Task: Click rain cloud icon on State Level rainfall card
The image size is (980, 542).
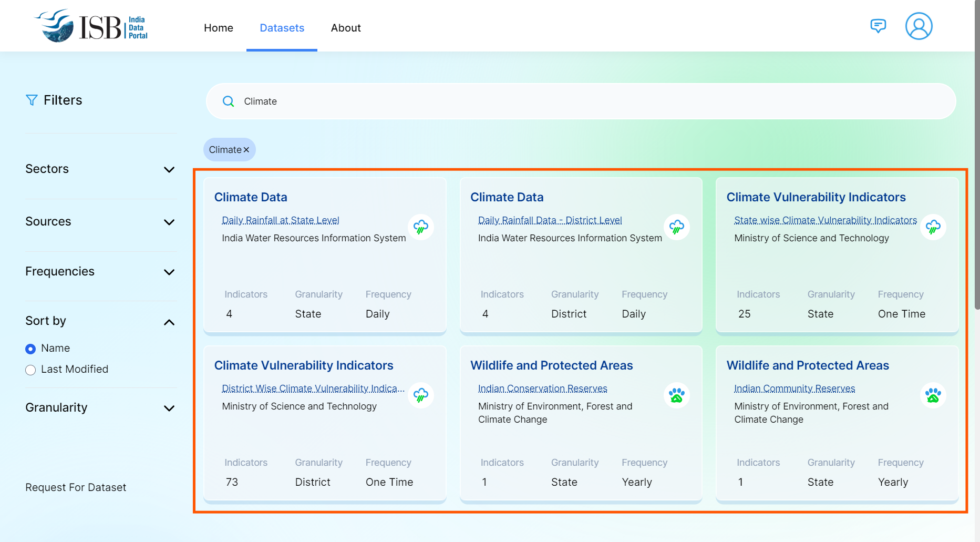Action: (x=420, y=227)
